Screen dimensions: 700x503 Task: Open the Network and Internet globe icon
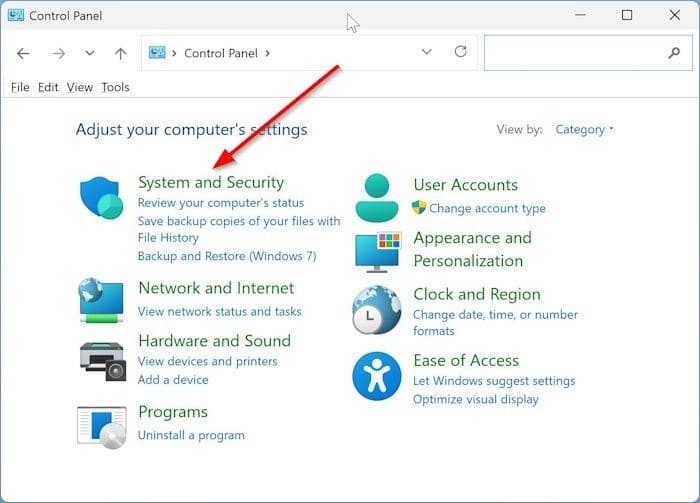click(101, 299)
